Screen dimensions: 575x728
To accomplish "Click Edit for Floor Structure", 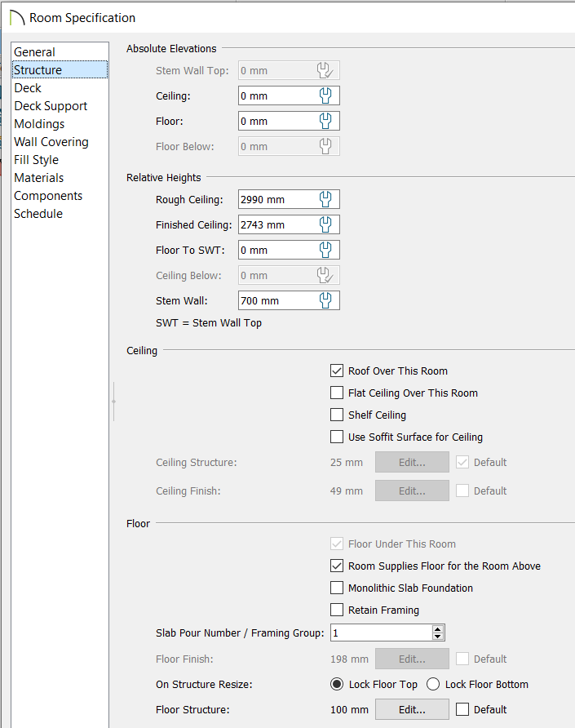I will (412, 709).
